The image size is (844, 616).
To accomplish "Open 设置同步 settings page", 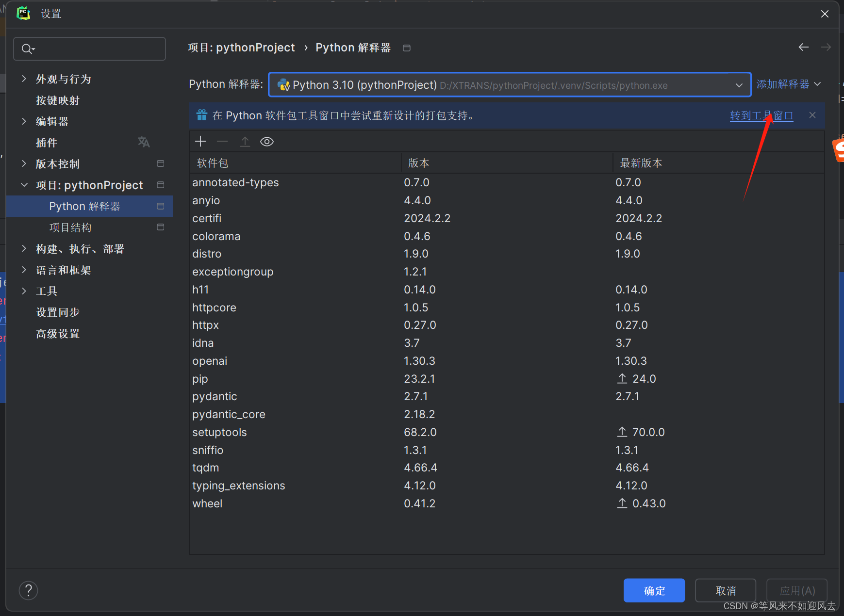I will pyautogui.click(x=58, y=312).
